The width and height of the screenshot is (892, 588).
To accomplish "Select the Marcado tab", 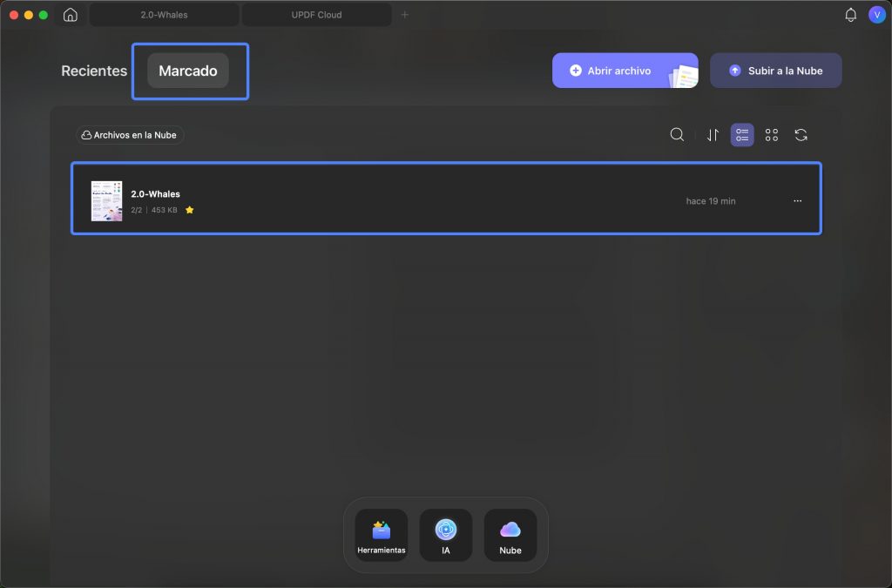I will coord(188,71).
